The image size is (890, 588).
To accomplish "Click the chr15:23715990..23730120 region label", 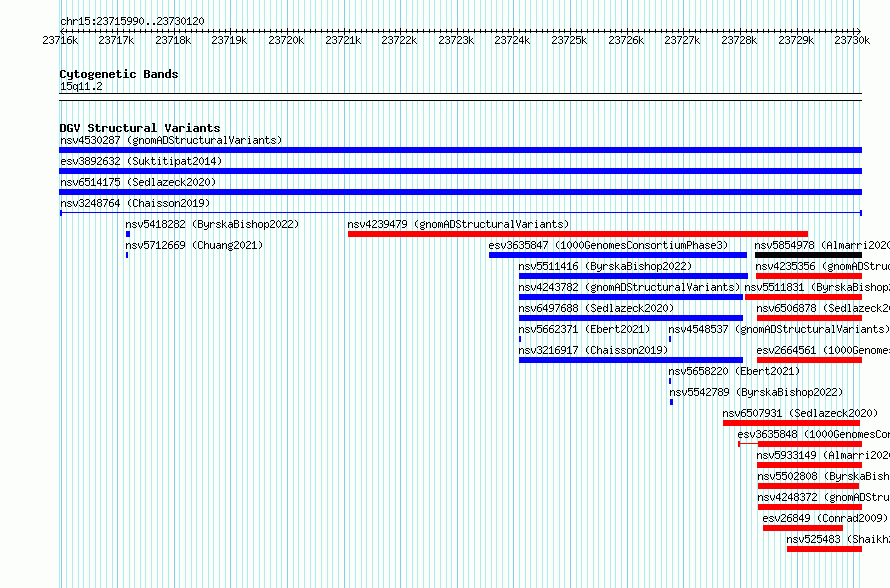I will click(132, 21).
